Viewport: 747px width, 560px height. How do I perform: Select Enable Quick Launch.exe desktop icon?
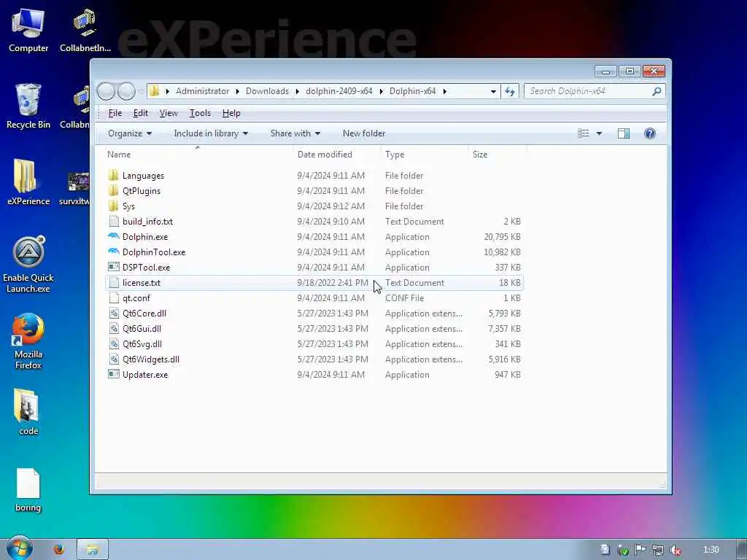pos(28,264)
